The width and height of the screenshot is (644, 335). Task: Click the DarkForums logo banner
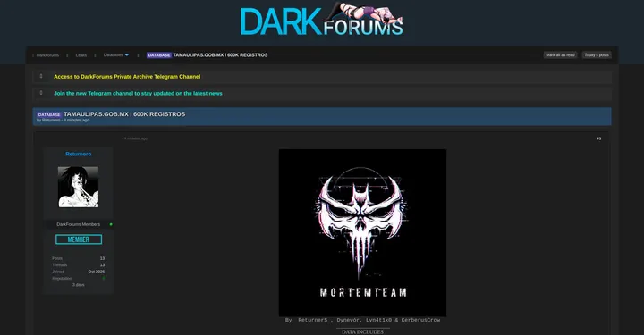(322, 20)
